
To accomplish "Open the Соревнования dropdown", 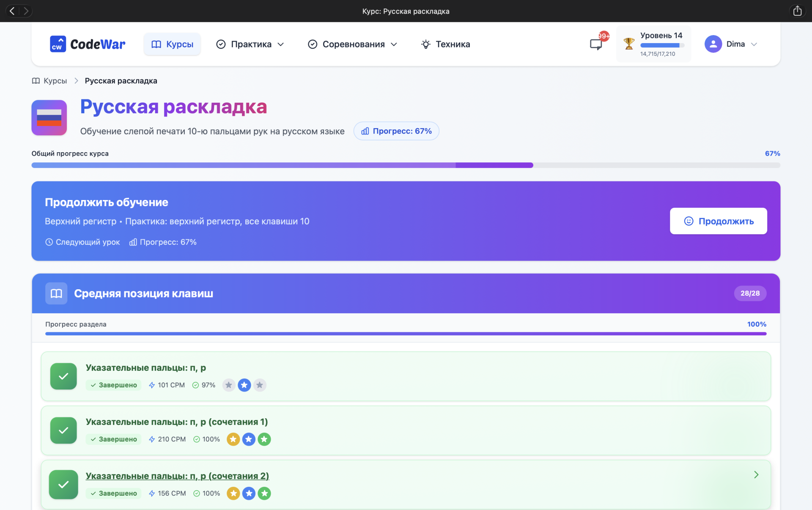I will (353, 44).
